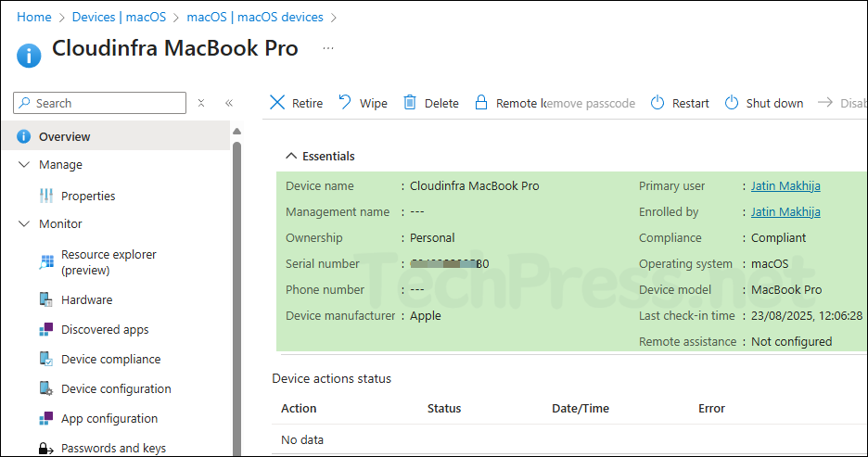Screen dimensions: 868x457
Task: Open Device compliance page
Action: coord(110,359)
